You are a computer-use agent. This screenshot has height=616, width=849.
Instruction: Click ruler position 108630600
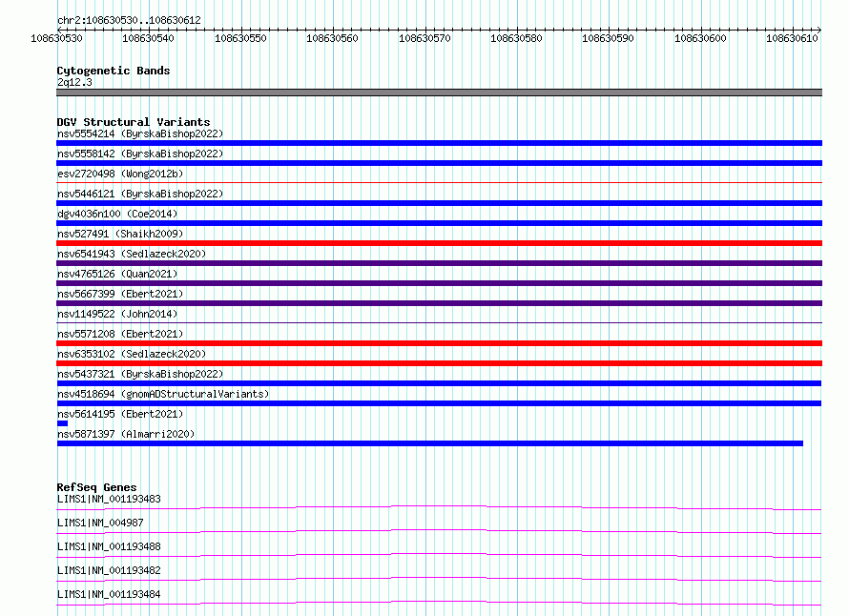click(700, 38)
